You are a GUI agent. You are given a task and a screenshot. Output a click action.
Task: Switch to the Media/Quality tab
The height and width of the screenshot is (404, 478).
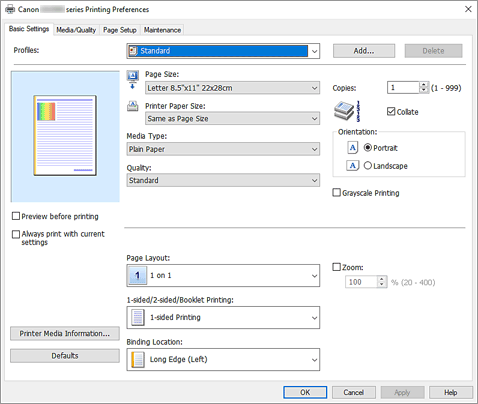click(76, 30)
